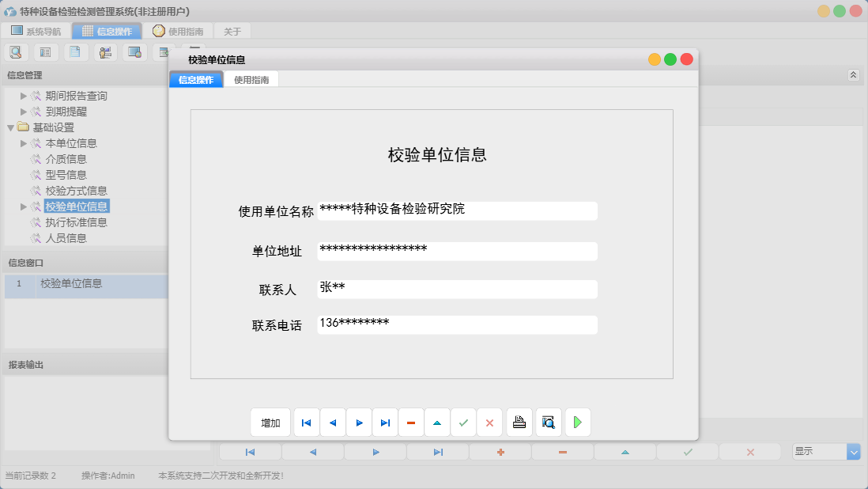Screen dimensions: 868x489
Task: Jump to the first record in the dialog
Action: click(x=306, y=422)
